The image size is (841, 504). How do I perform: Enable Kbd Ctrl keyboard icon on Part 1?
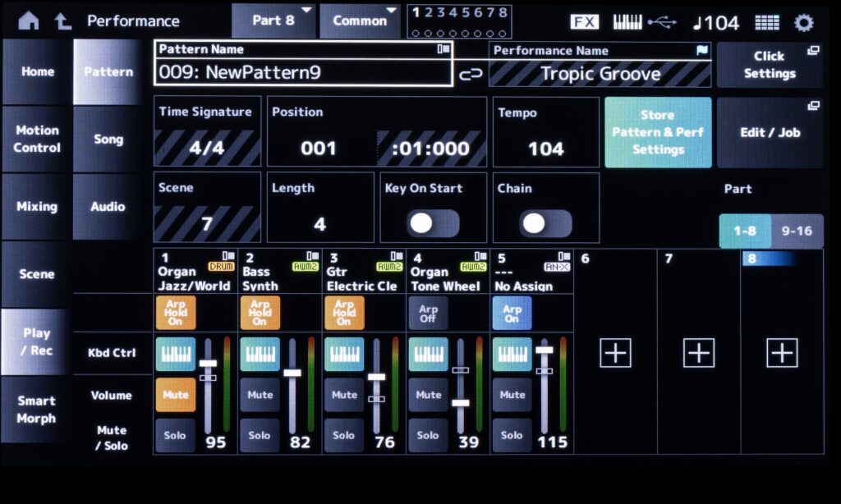tap(175, 353)
